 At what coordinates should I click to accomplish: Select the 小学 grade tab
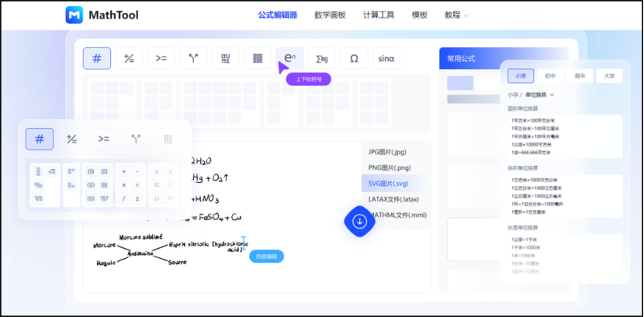[521, 76]
